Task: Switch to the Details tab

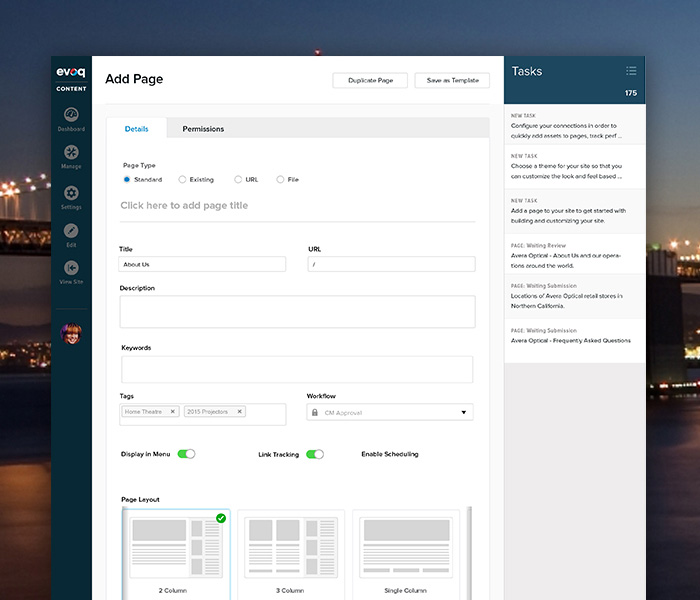Action: pyautogui.click(x=137, y=129)
